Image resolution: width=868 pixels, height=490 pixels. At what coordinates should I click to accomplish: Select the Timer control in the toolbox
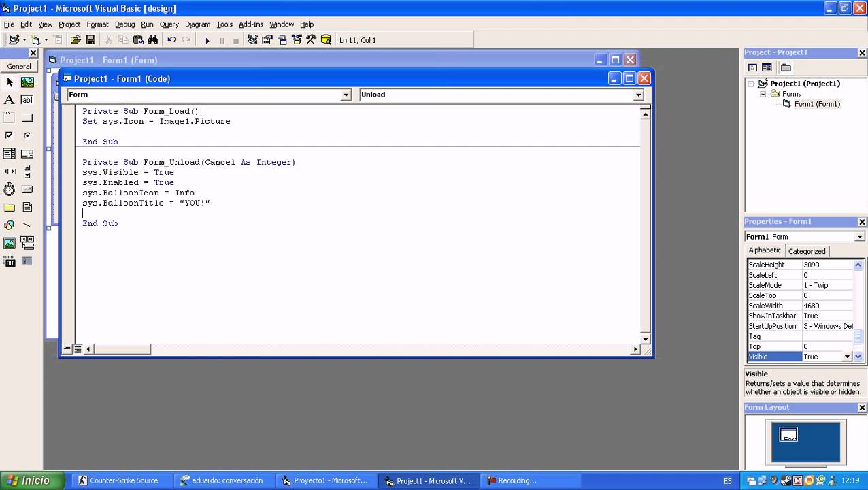(10, 189)
